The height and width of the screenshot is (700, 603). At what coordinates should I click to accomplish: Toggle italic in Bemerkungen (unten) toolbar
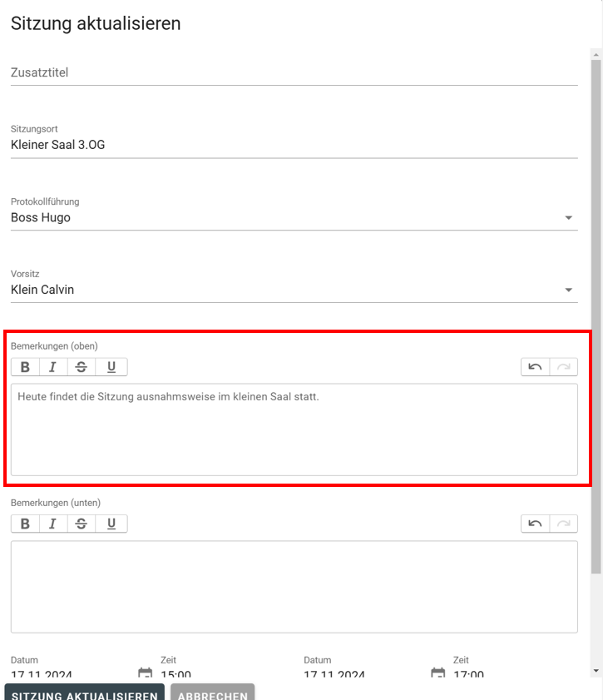[x=52, y=524]
